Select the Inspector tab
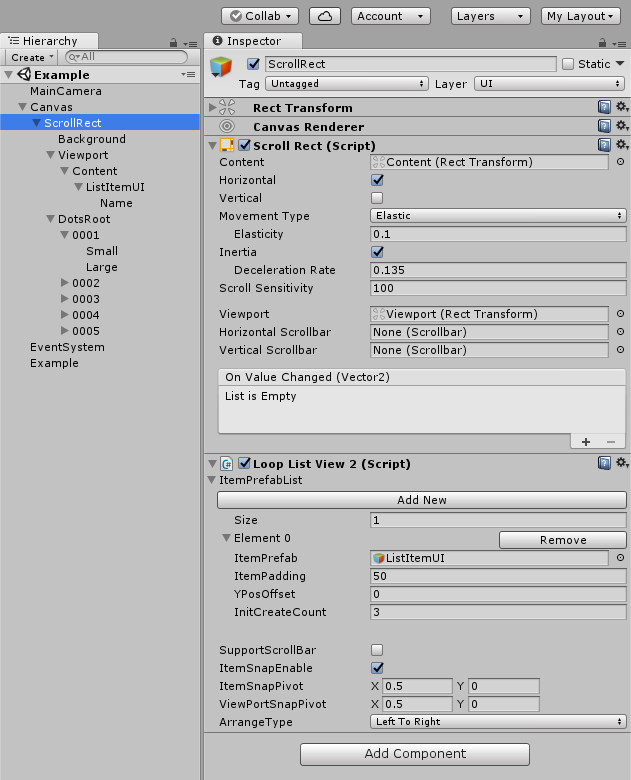The height and width of the screenshot is (780, 631). tap(253, 41)
